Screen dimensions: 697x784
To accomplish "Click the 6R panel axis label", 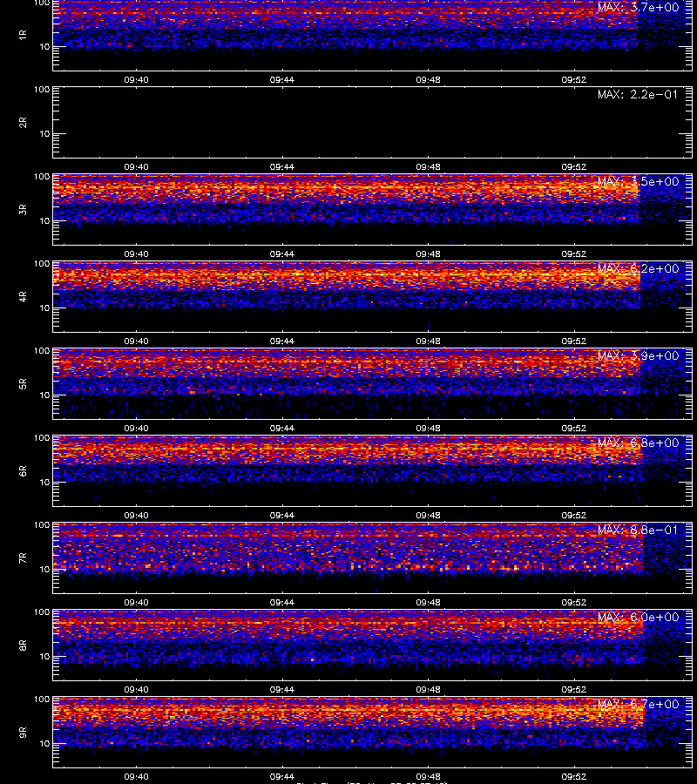I will 23,470.
